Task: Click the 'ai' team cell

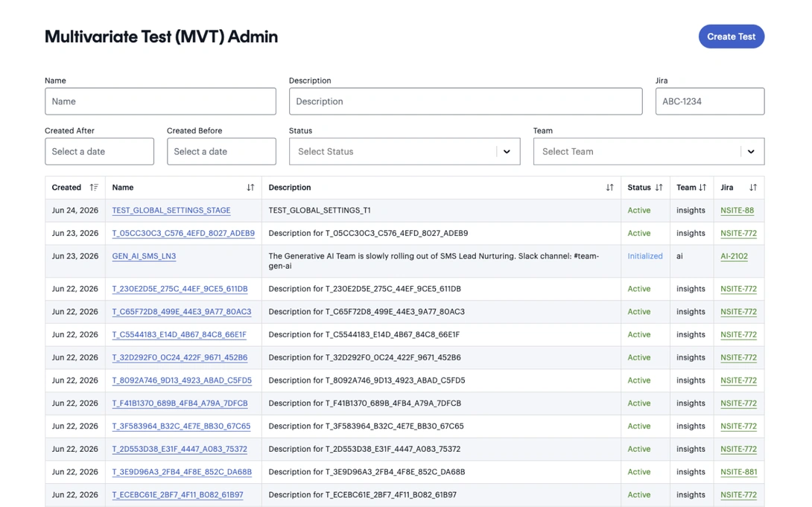Action: 679,256
